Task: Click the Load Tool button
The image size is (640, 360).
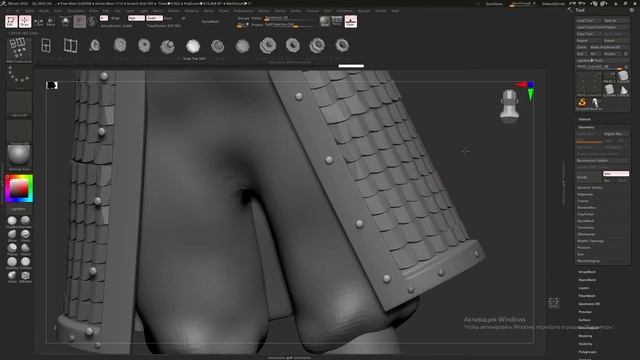Action: click(x=589, y=20)
